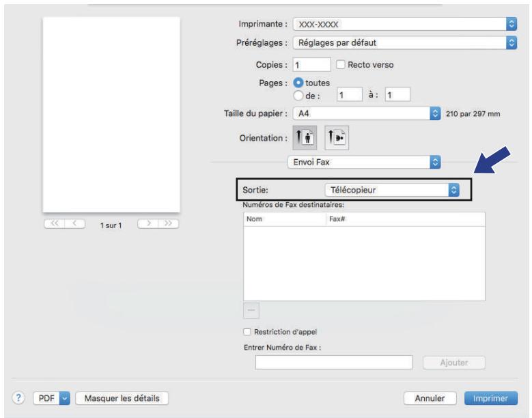
Task: Click the PDF button
Action: coord(46,398)
